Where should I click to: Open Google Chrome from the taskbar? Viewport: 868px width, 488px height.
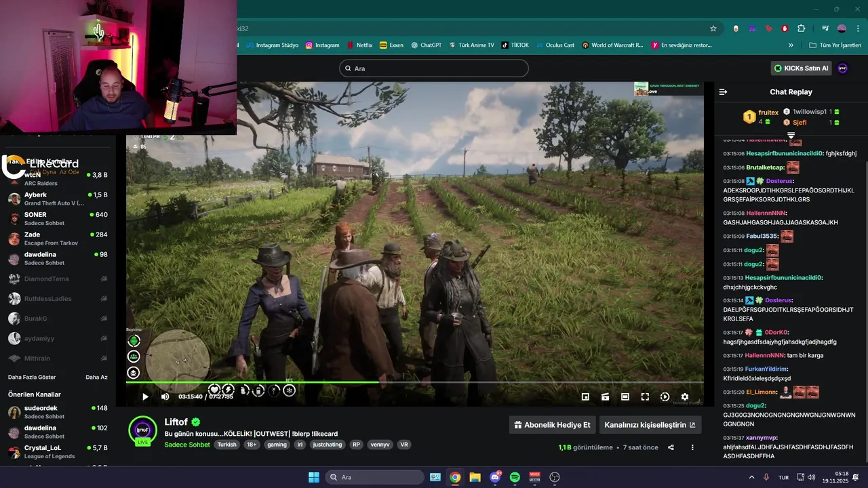tap(455, 477)
